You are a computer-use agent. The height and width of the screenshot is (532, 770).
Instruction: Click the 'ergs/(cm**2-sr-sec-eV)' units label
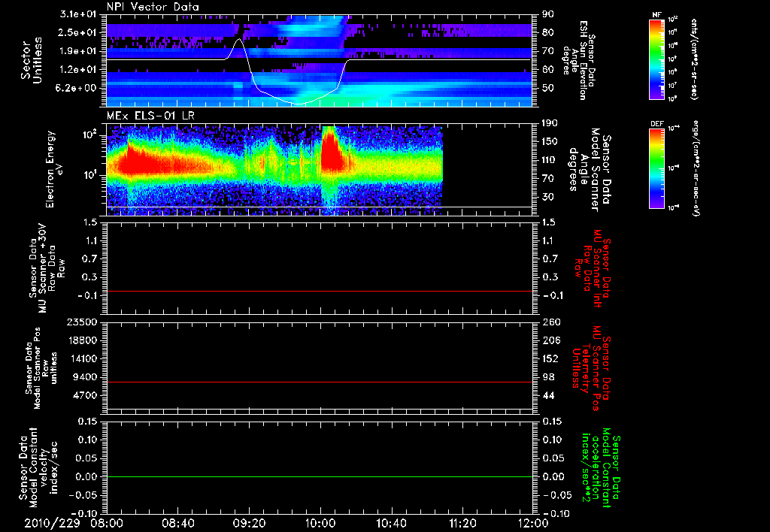(x=696, y=168)
